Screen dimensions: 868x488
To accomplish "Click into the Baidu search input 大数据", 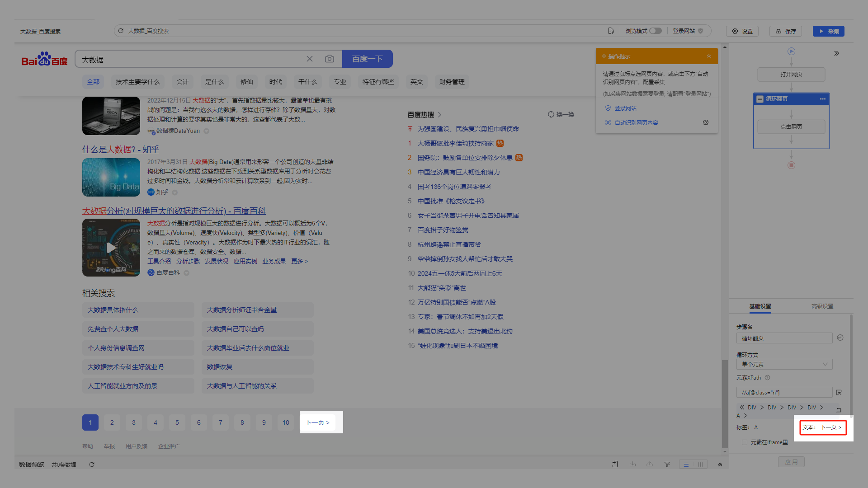I will tap(190, 59).
